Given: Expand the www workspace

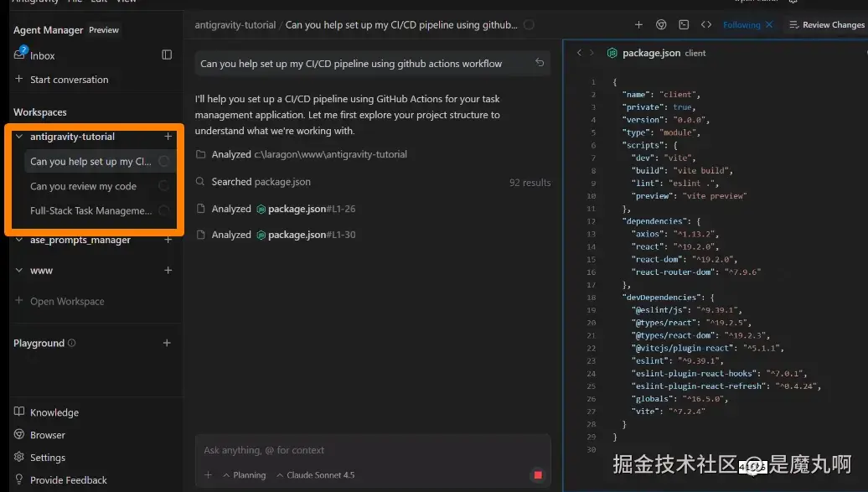Looking at the screenshot, I should pos(19,271).
